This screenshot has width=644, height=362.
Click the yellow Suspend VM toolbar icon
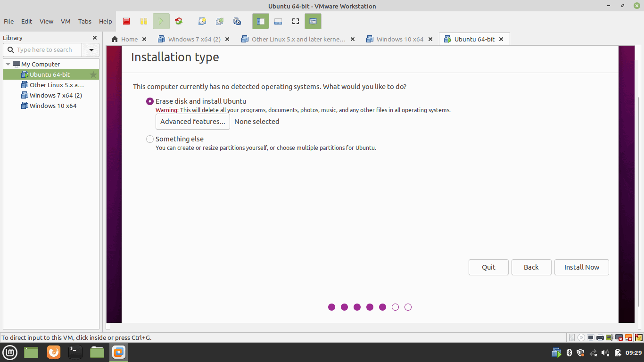(144, 21)
